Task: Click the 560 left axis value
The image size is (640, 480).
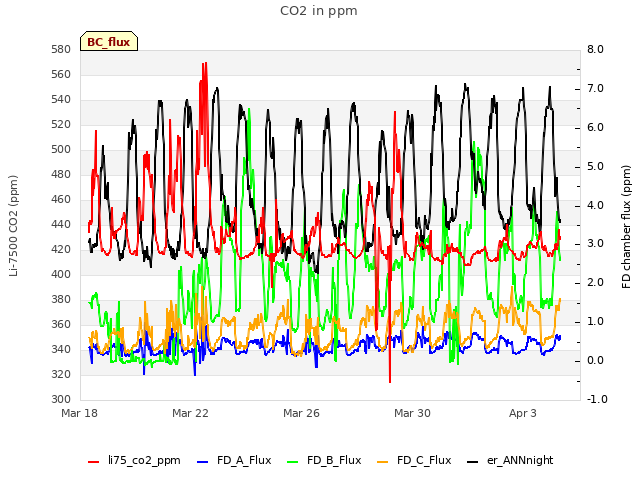Action: [x=61, y=75]
